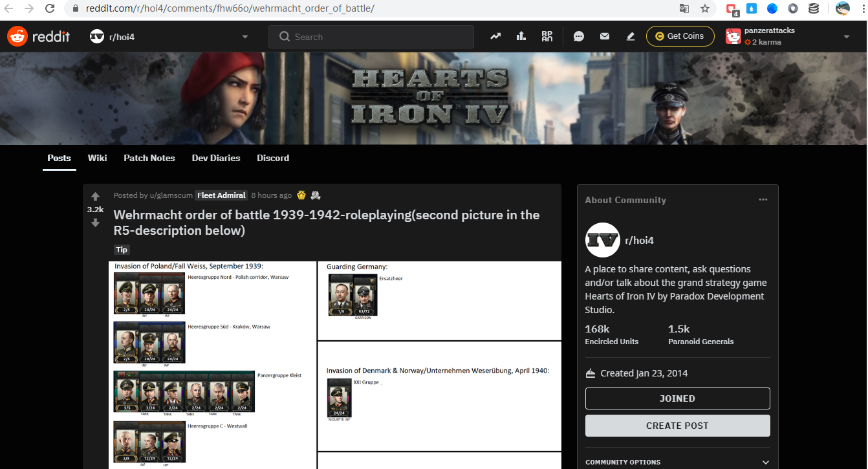868x469 pixels.
Task: Open the blue water-drop extension icon
Action: (752, 8)
